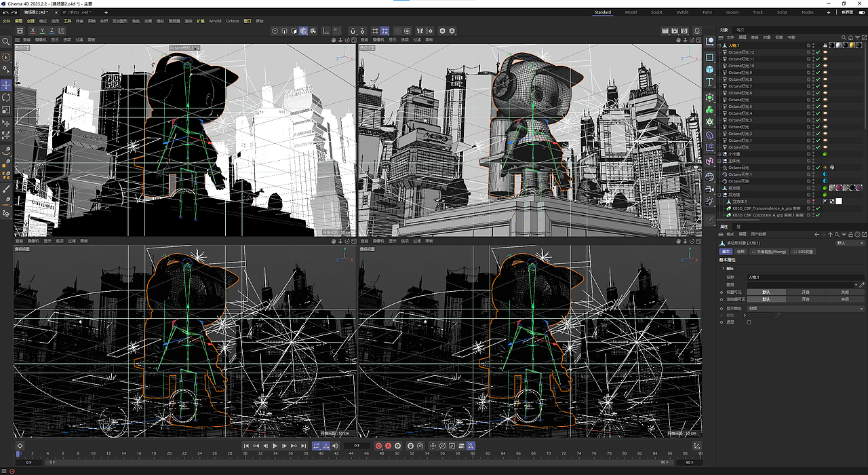Click white material tag on 立方体.1

coord(839,202)
